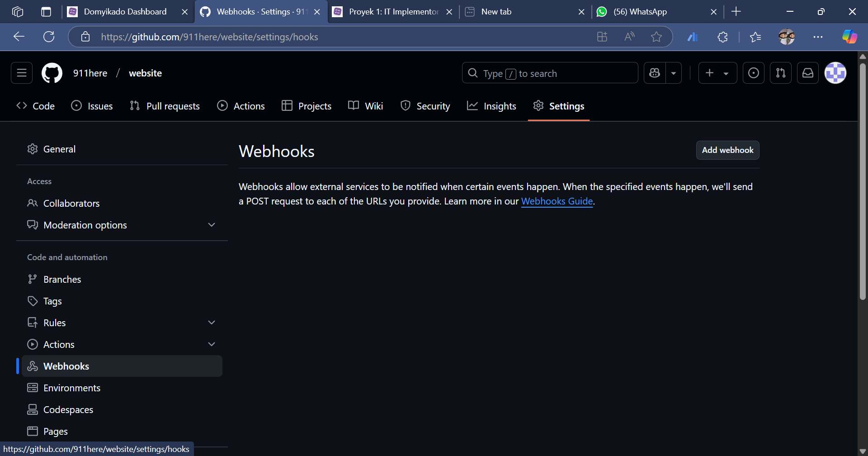Click the Add webhook button
The width and height of the screenshot is (868, 456).
point(727,150)
